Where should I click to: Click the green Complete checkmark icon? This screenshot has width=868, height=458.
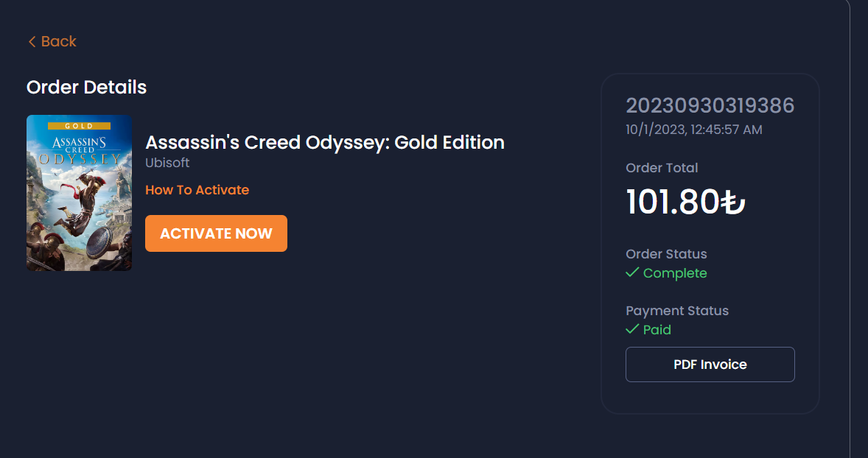631,273
